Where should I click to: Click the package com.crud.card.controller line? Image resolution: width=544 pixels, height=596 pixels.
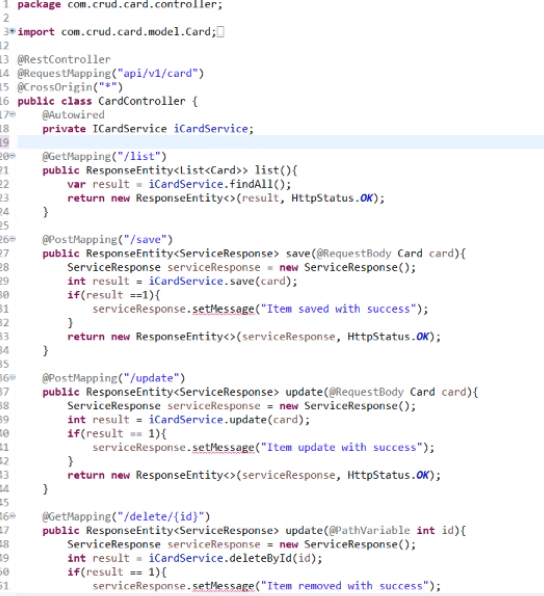click(x=120, y=5)
